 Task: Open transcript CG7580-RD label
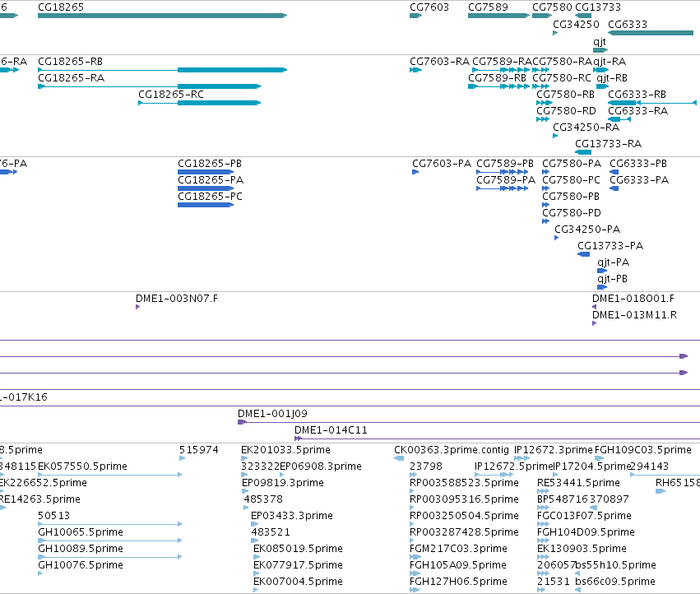566,110
